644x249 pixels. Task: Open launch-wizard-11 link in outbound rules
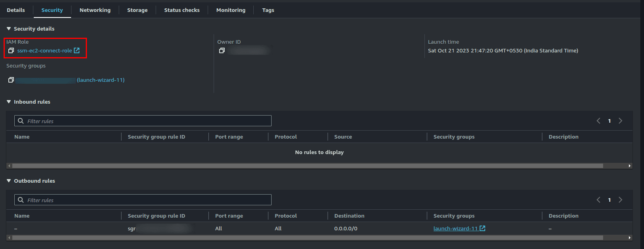pyautogui.click(x=455, y=228)
